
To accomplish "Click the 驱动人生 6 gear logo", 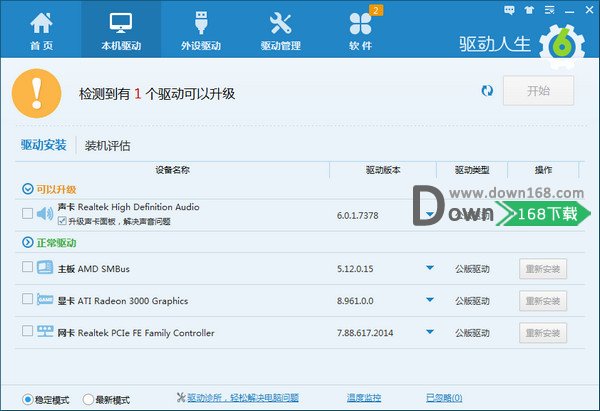I will coord(562,46).
